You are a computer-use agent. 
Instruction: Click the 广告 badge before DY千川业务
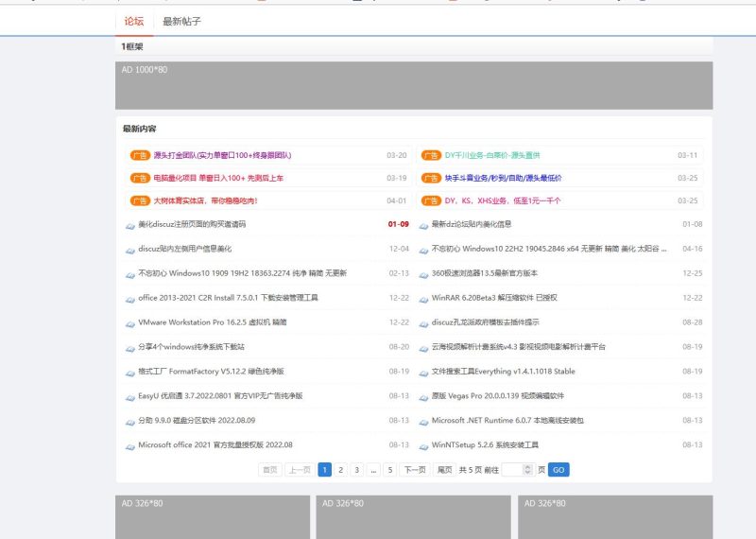431,155
